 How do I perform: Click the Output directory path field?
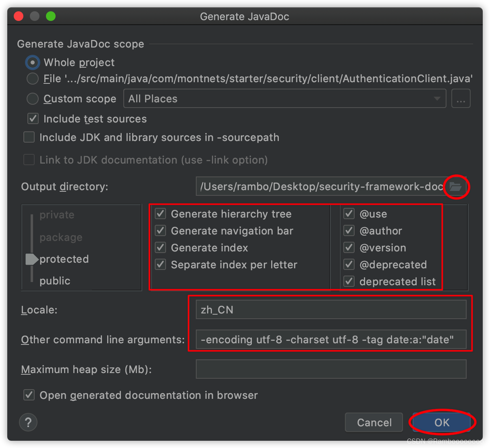(x=322, y=187)
